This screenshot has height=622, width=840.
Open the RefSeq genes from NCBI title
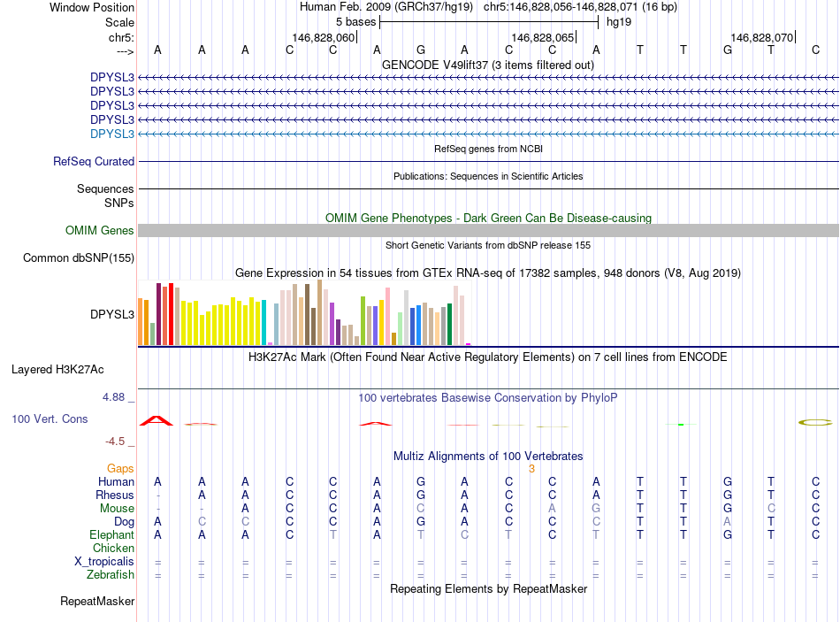point(489,149)
